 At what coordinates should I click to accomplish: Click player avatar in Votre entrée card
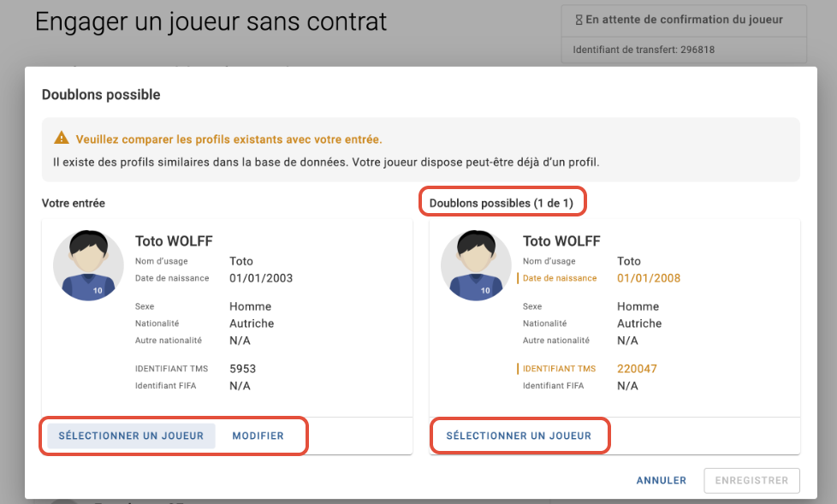(88, 265)
